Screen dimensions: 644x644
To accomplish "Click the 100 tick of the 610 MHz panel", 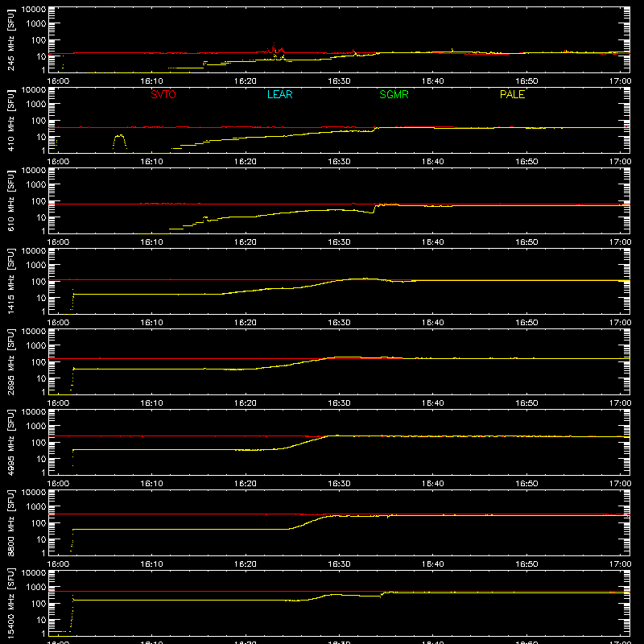I will (x=39, y=201).
